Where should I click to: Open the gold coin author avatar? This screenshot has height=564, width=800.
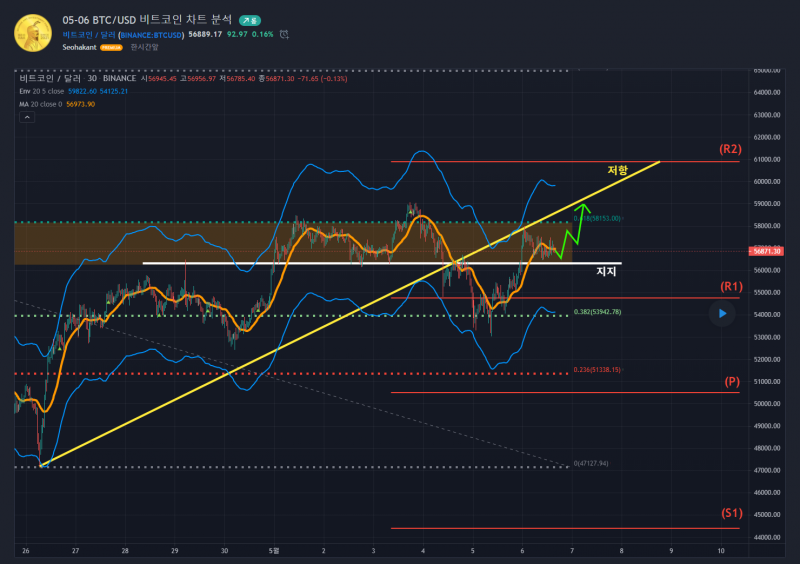33,32
